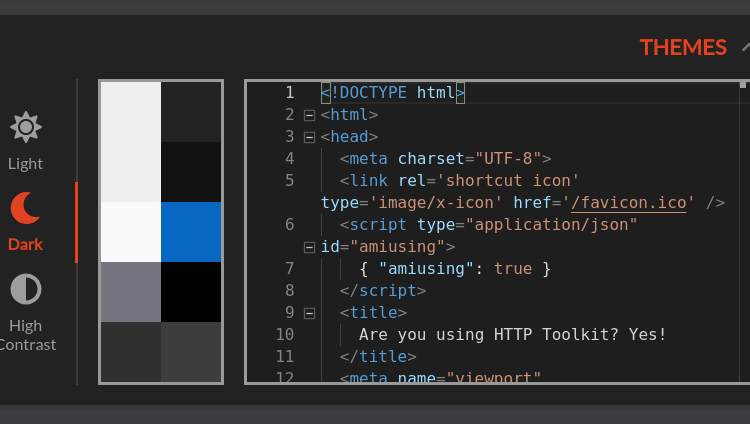Click the tall light gray swatch
750x424 pixels.
(131, 142)
